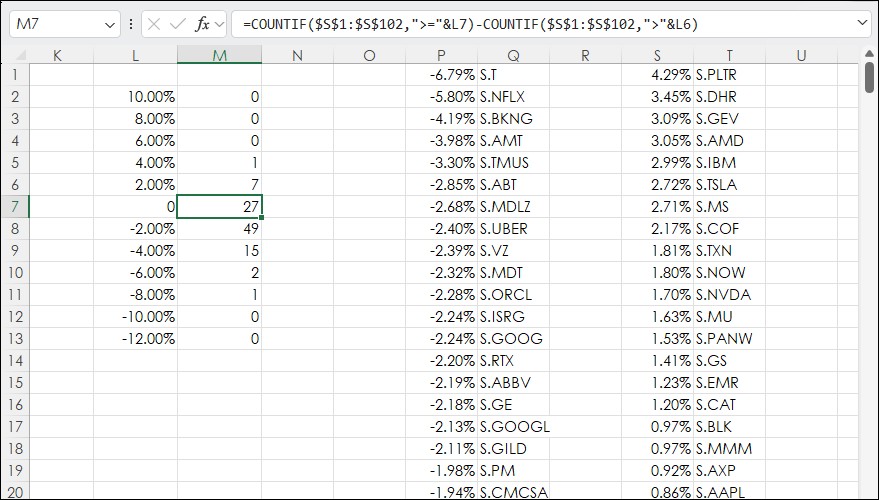Select row 13 header
The height and width of the screenshot is (500, 879).
coord(15,339)
